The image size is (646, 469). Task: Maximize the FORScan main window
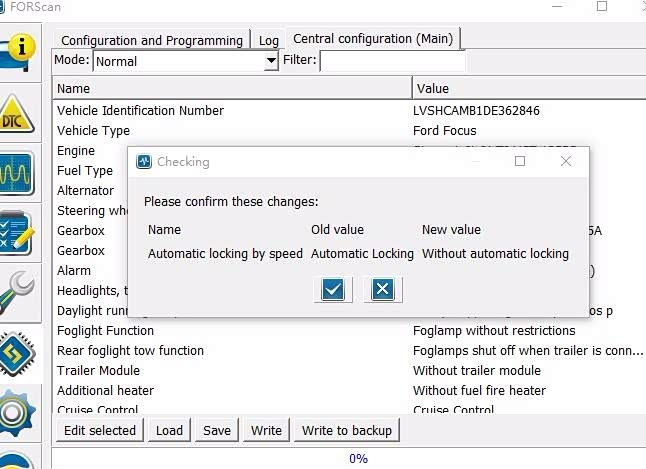602,6
